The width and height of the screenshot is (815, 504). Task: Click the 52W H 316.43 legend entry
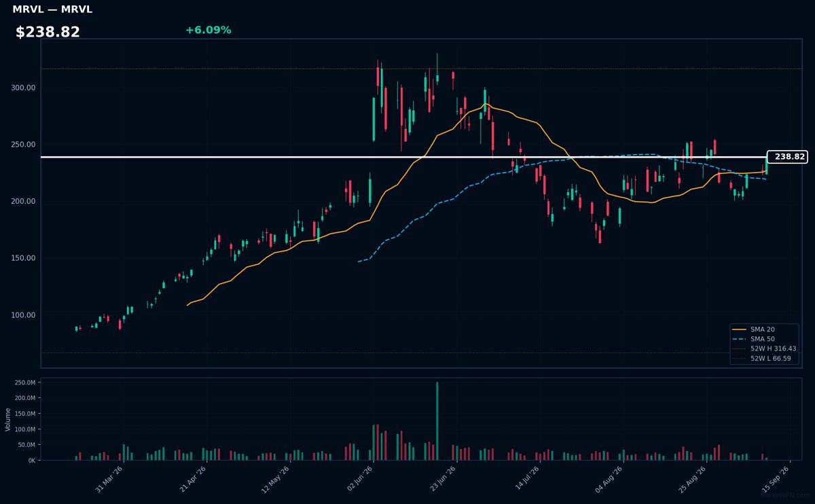point(765,348)
